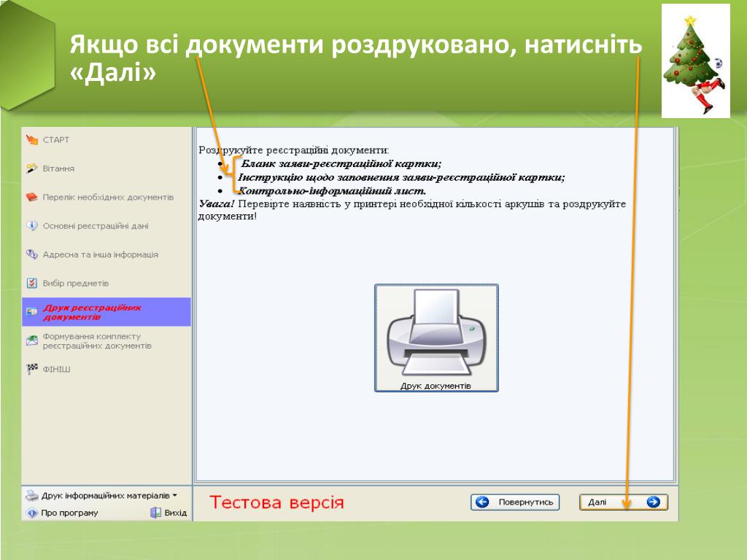This screenshot has width=747, height=560.
Task: Open Перелік необхідних документів step
Action: pos(107,197)
